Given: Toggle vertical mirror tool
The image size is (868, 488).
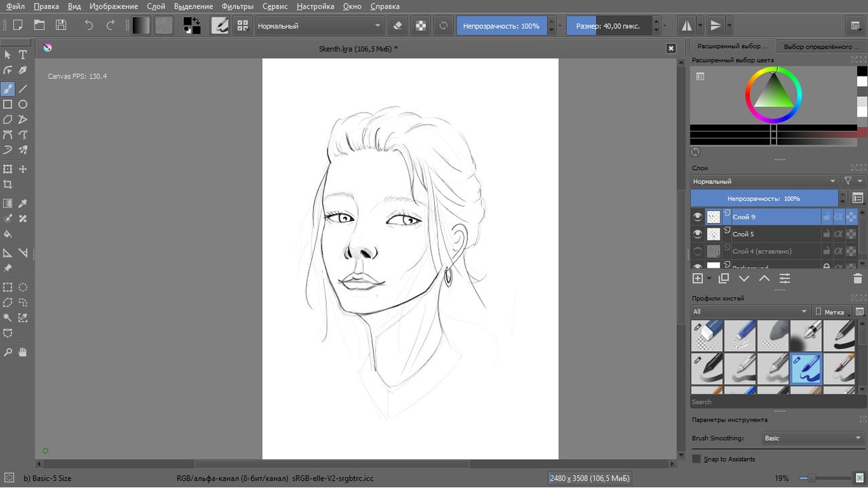Looking at the screenshot, I should click(715, 26).
